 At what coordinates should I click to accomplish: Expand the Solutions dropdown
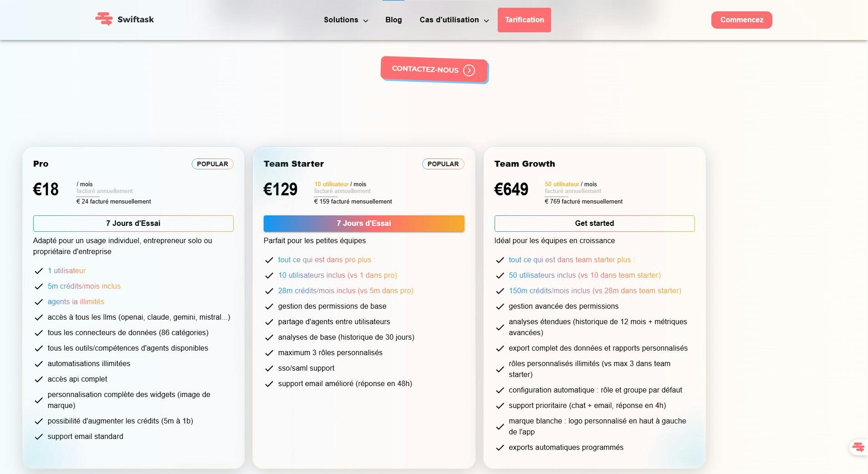pyautogui.click(x=345, y=20)
